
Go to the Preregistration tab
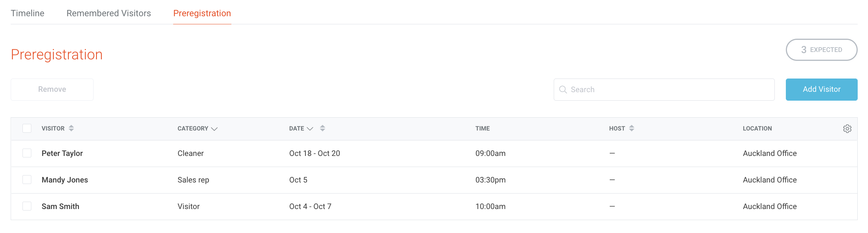[x=202, y=13]
